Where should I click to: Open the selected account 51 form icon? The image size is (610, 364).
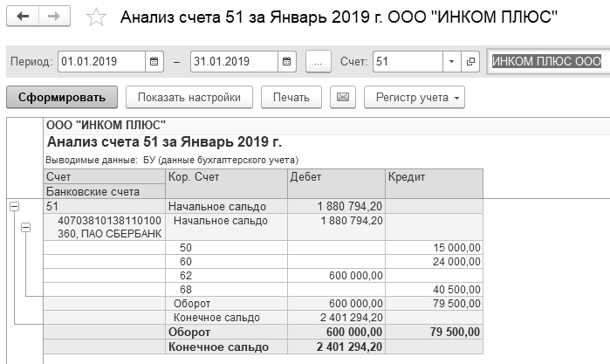[470, 62]
